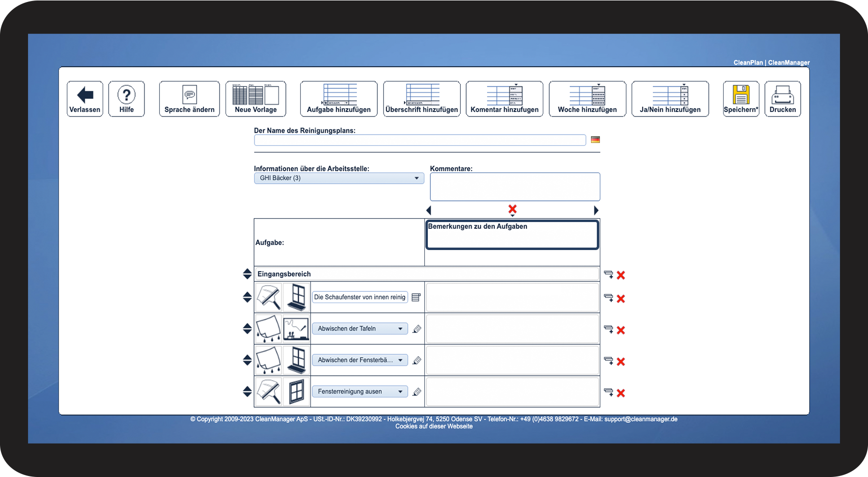Reorder Schaufenster row with up/down arrows

247,297
